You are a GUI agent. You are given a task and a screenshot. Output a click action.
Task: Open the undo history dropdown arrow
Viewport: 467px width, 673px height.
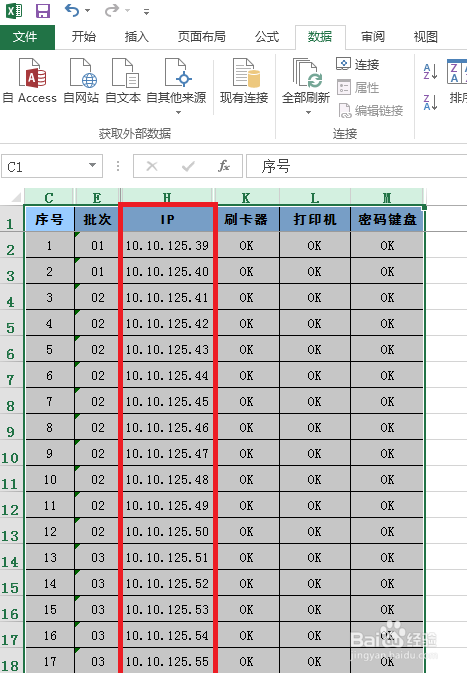88,11
